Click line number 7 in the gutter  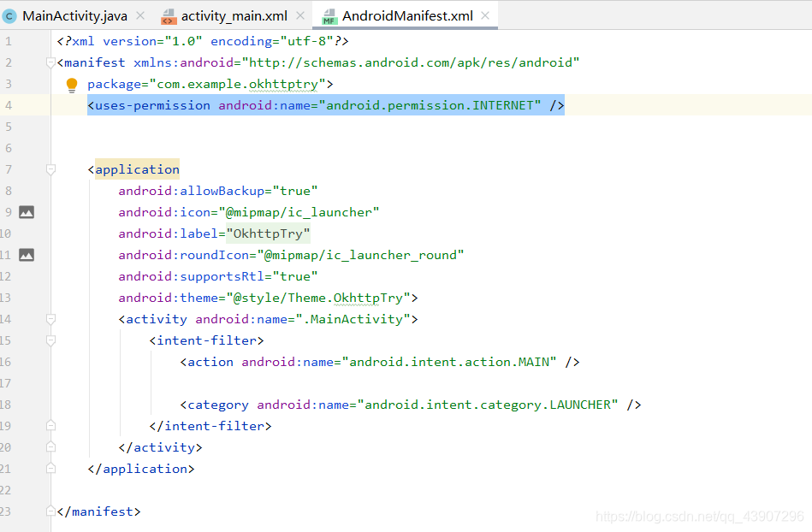(x=9, y=169)
